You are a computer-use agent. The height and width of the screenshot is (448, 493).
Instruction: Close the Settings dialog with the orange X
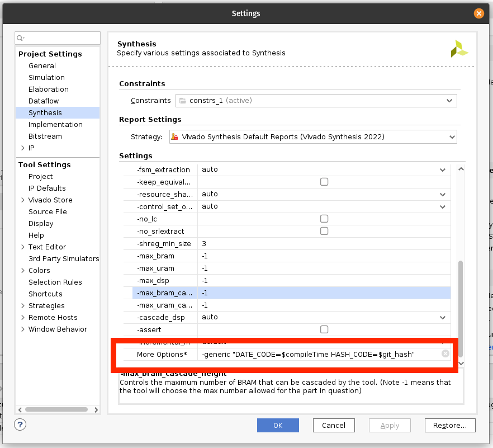click(x=479, y=13)
